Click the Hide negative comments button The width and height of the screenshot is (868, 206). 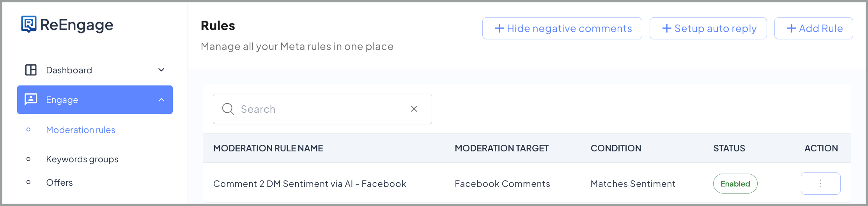coord(562,28)
